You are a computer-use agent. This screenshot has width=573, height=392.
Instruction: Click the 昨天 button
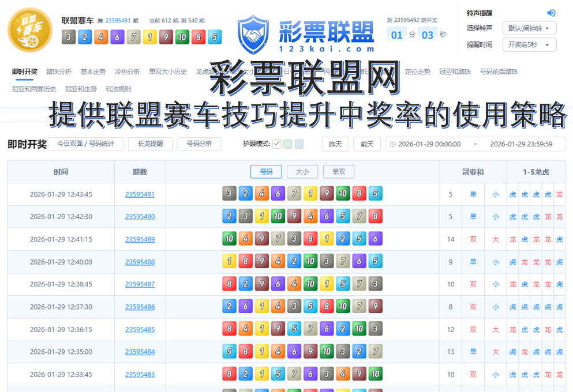[x=335, y=144]
